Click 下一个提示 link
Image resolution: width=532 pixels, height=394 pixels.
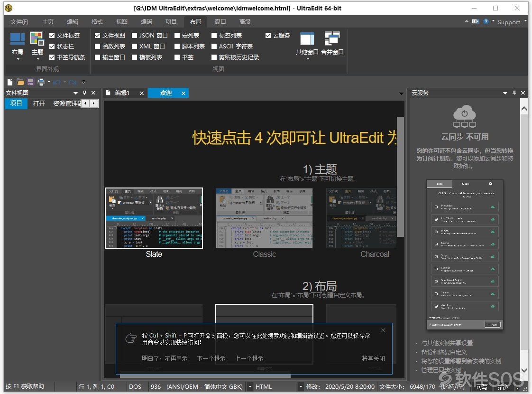pos(211,358)
